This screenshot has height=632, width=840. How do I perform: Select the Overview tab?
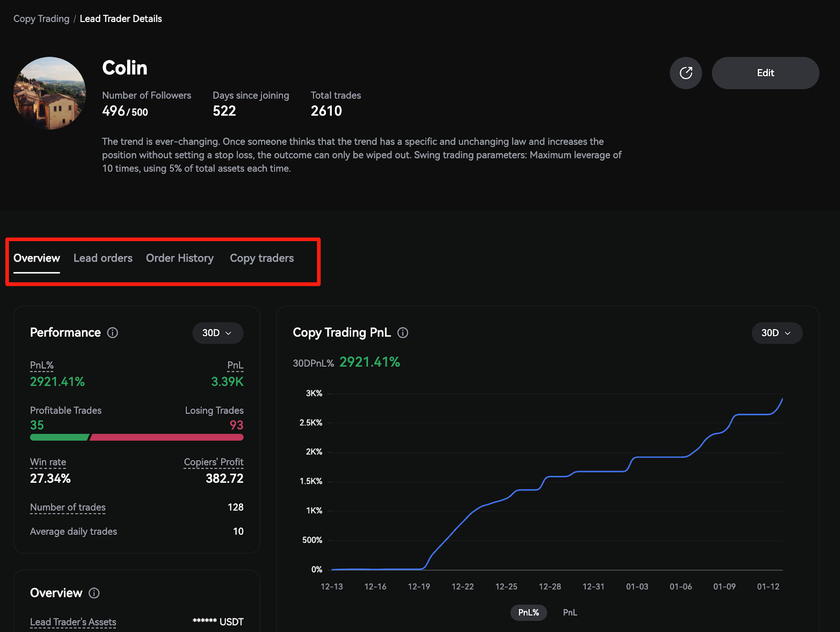pyautogui.click(x=37, y=258)
